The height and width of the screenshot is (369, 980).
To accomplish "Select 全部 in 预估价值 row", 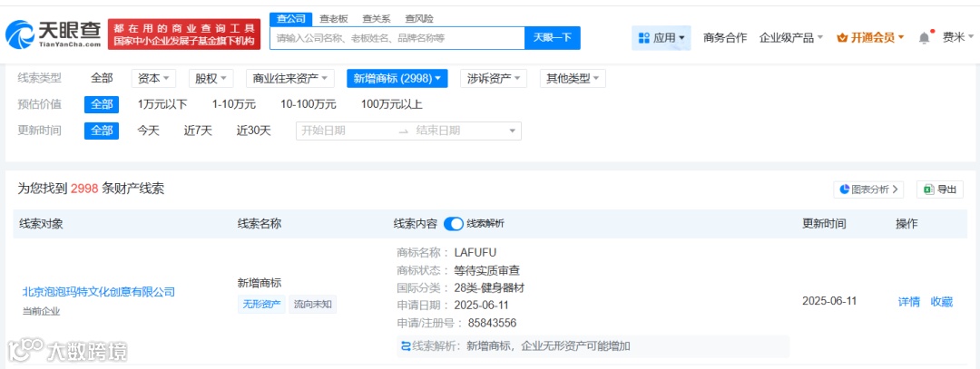I will click(x=102, y=104).
